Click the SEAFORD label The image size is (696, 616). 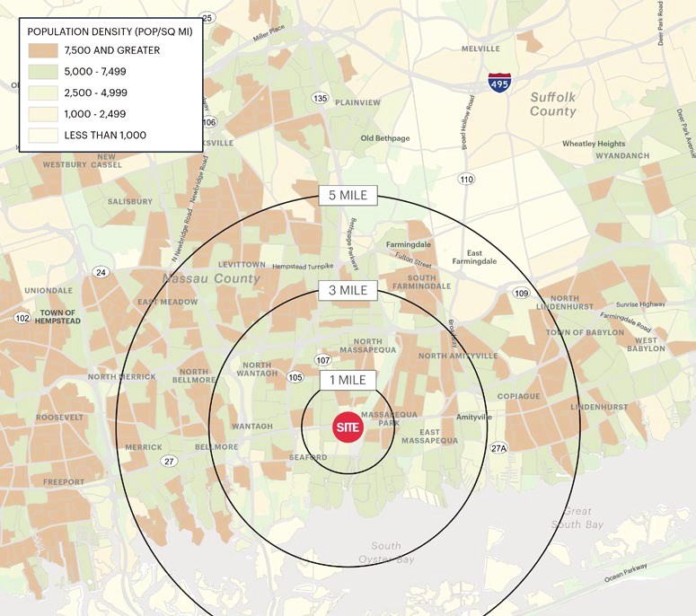[x=308, y=457]
